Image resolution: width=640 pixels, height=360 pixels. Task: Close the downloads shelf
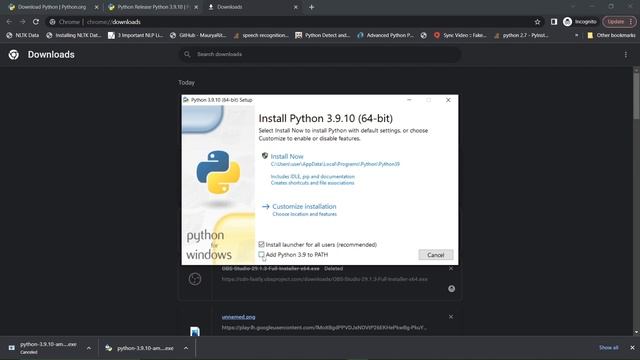(x=632, y=348)
